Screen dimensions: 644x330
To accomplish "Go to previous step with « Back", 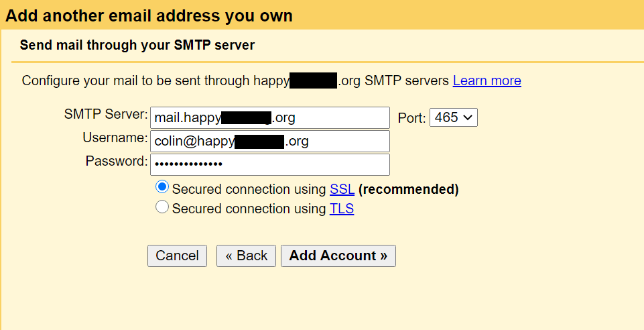I will pos(246,256).
